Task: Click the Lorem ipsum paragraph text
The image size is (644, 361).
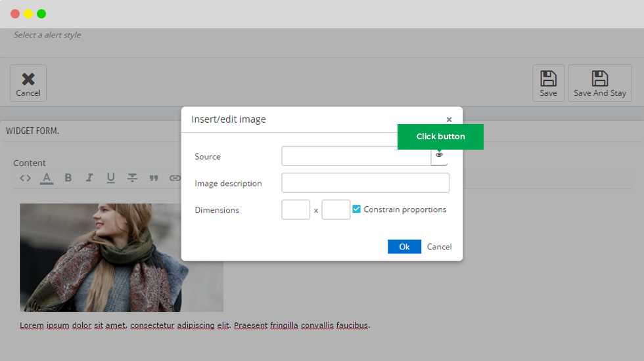Action: pos(195,326)
